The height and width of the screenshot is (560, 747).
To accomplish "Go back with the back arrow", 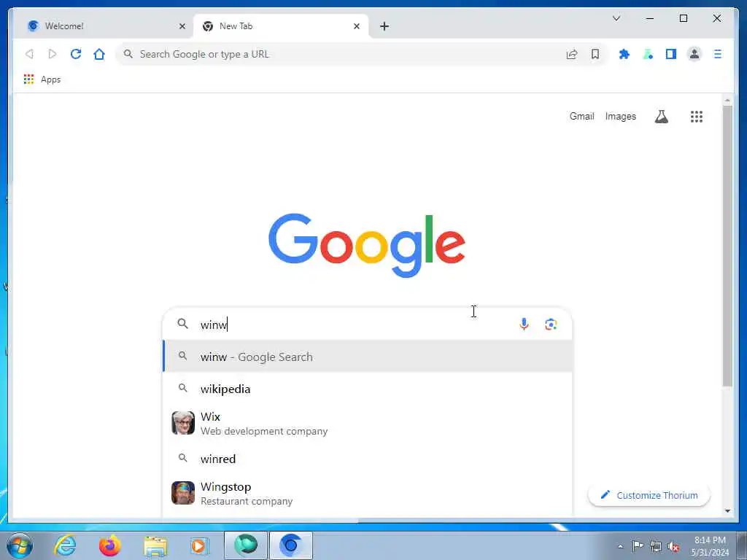I will (x=29, y=54).
